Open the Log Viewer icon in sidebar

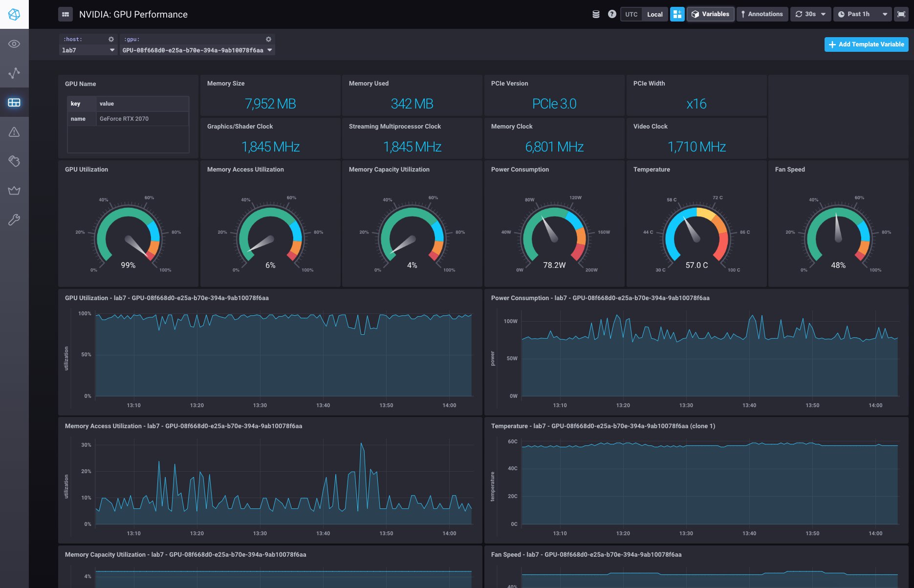tap(14, 161)
